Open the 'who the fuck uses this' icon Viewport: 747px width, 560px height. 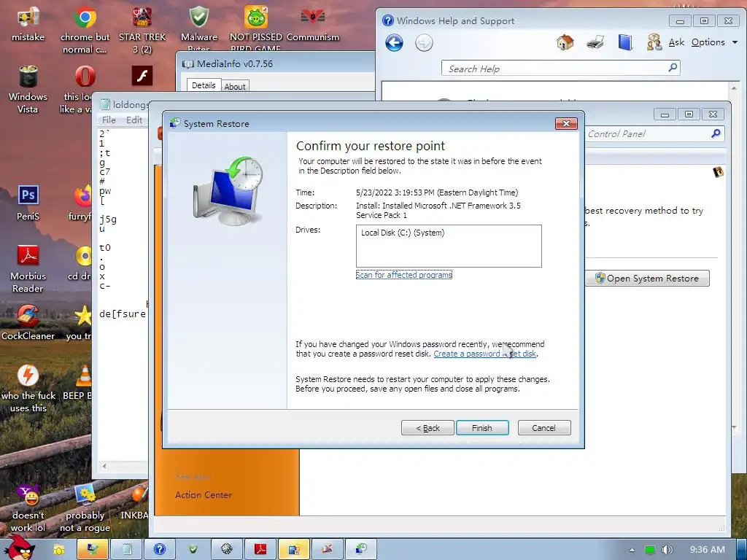tap(28, 388)
